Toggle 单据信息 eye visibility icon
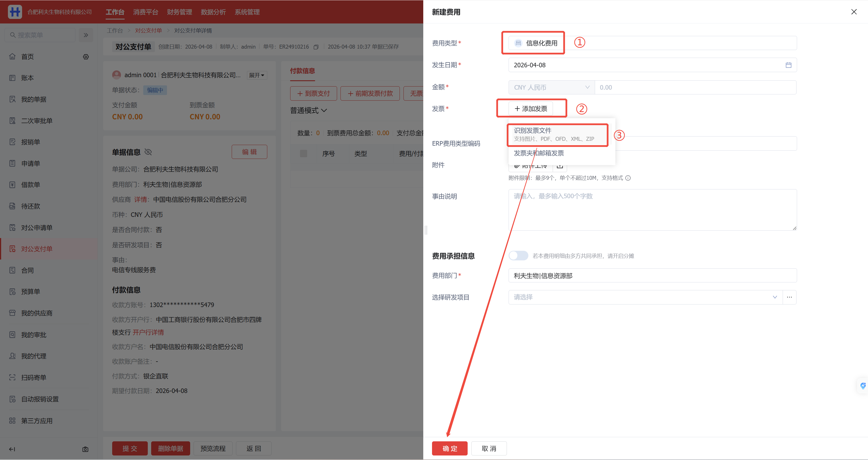The image size is (868, 460). [148, 152]
